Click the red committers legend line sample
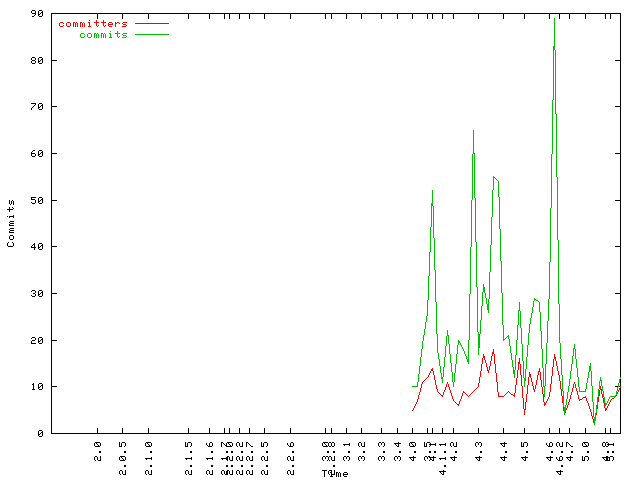The width and height of the screenshot is (640, 480). [x=152, y=23]
